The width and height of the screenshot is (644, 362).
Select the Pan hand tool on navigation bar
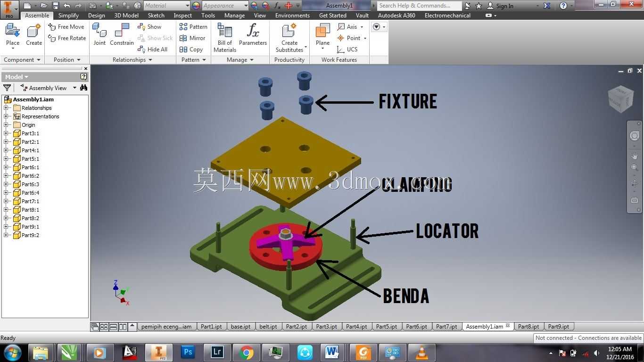(635, 156)
